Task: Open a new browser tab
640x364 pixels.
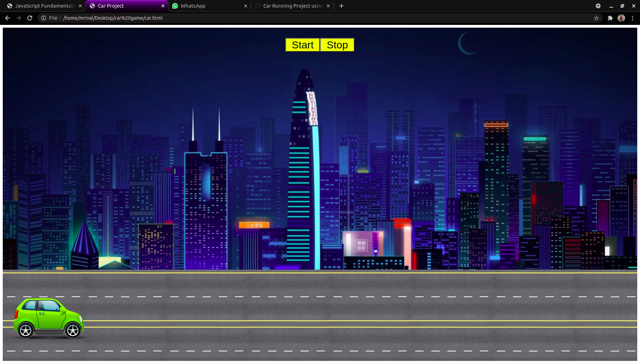Action: click(x=341, y=6)
